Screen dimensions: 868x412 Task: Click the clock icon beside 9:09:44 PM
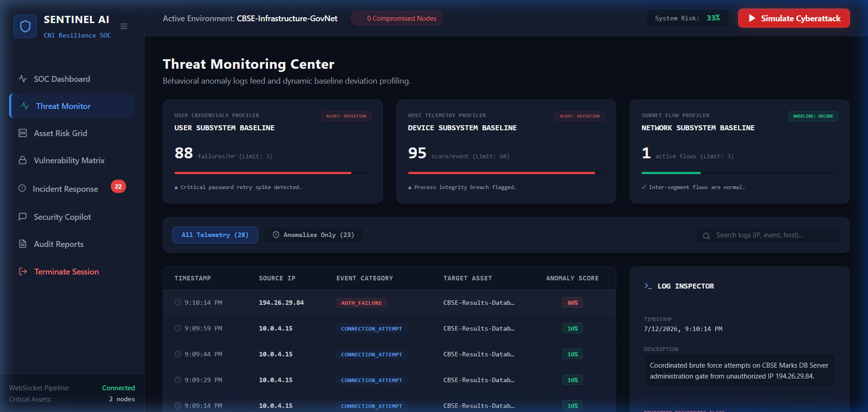tap(178, 354)
